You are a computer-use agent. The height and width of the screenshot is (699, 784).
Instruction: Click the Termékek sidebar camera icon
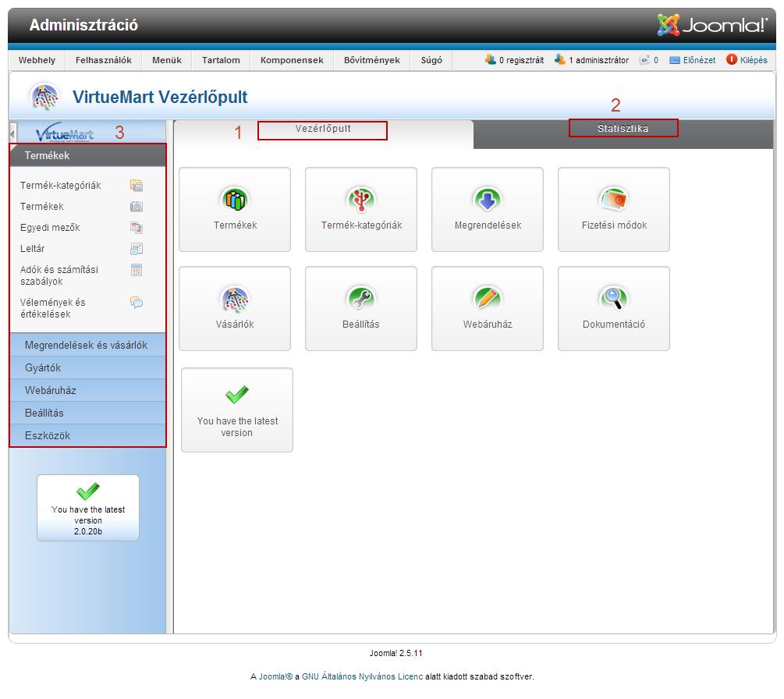point(137,207)
